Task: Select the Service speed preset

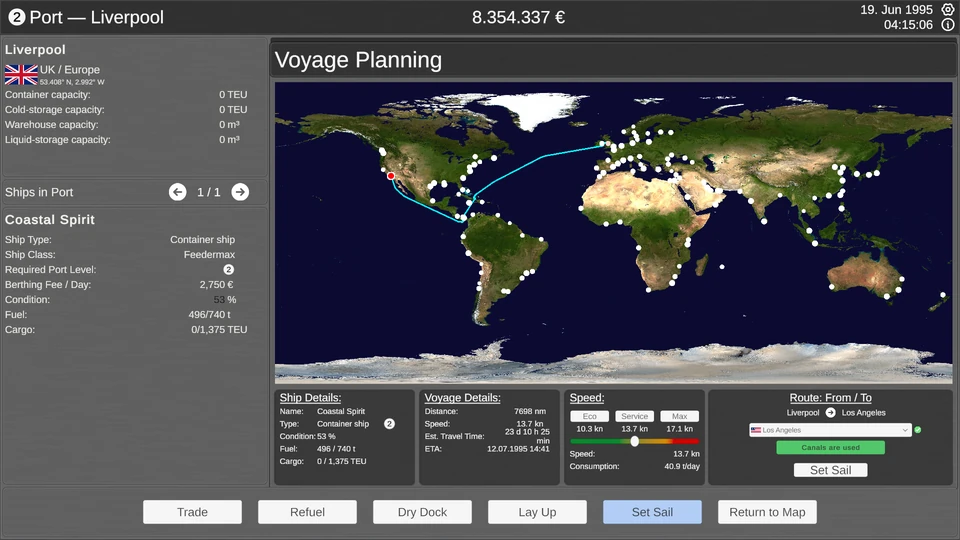Action: coord(634,416)
